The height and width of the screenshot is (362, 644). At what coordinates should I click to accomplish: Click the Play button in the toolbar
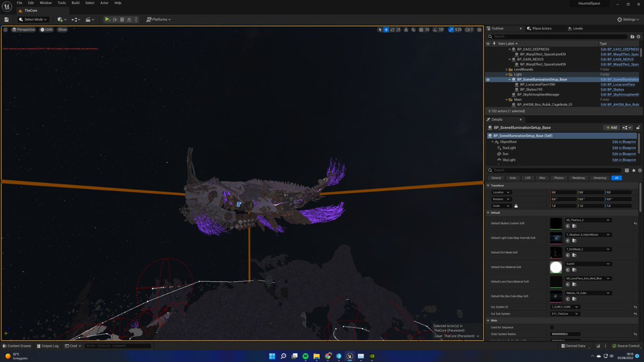[x=107, y=19]
